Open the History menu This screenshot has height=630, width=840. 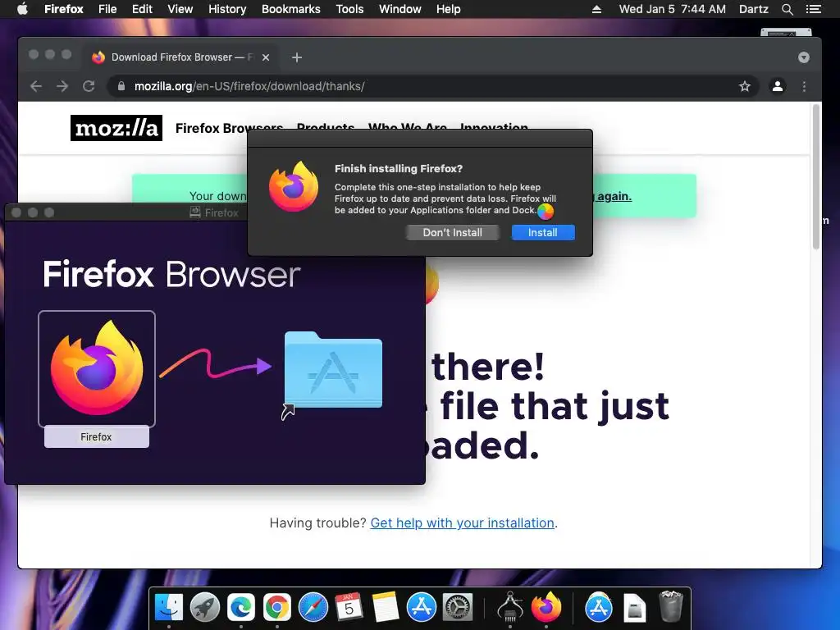tap(227, 9)
